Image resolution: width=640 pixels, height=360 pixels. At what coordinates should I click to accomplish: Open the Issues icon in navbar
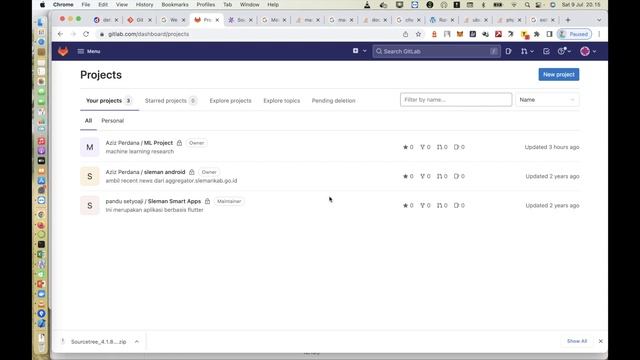(x=508, y=51)
